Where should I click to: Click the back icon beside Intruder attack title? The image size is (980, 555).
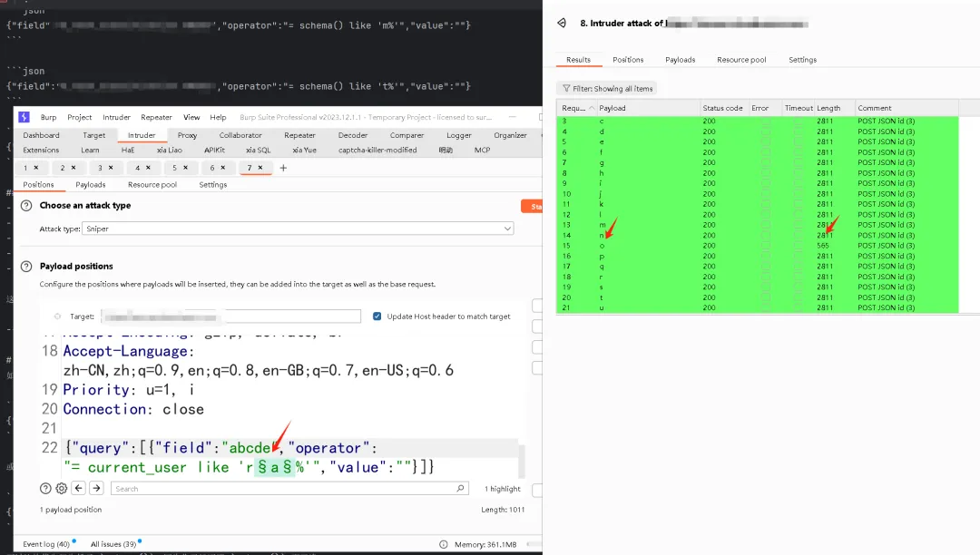pyautogui.click(x=562, y=23)
